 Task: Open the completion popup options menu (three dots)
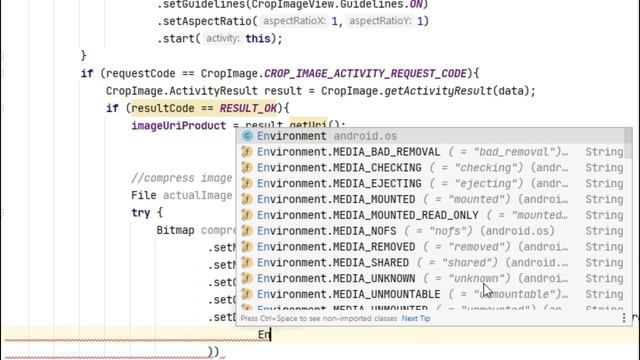624,318
